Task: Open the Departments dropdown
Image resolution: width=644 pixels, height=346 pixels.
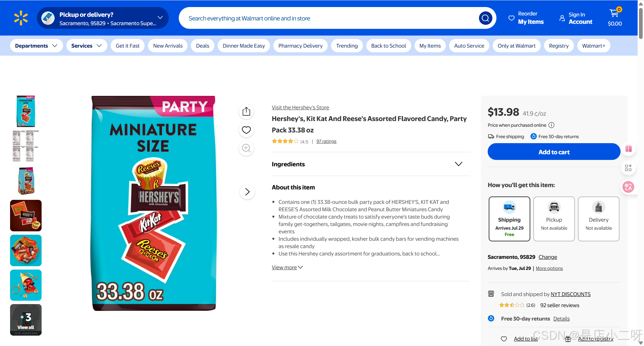Action: pyautogui.click(x=36, y=46)
